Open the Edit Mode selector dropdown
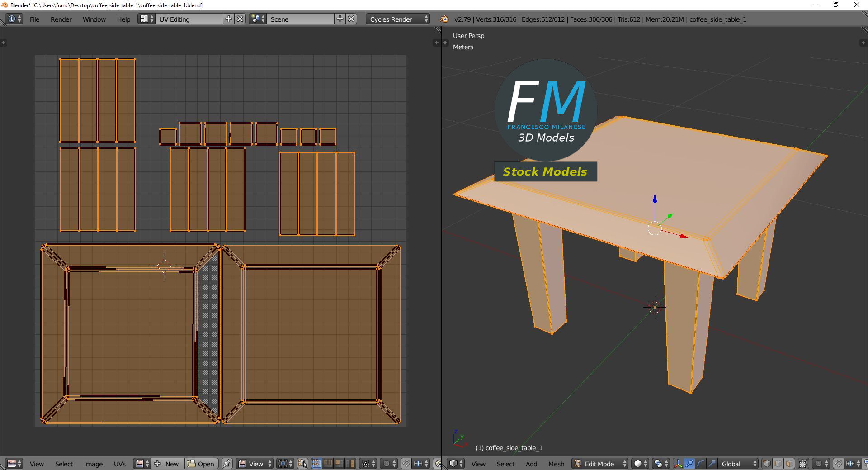Image resolution: width=868 pixels, height=470 pixels. tap(600, 464)
